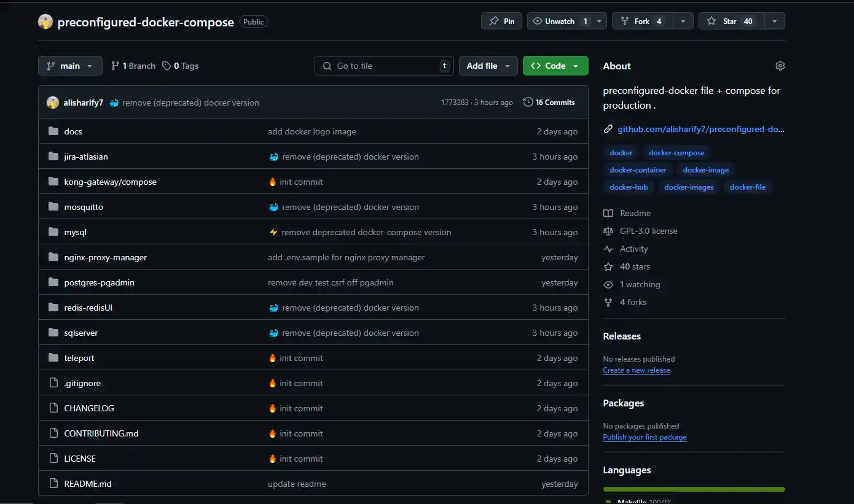854x504 pixels.
Task: Star the repository
Action: point(730,21)
